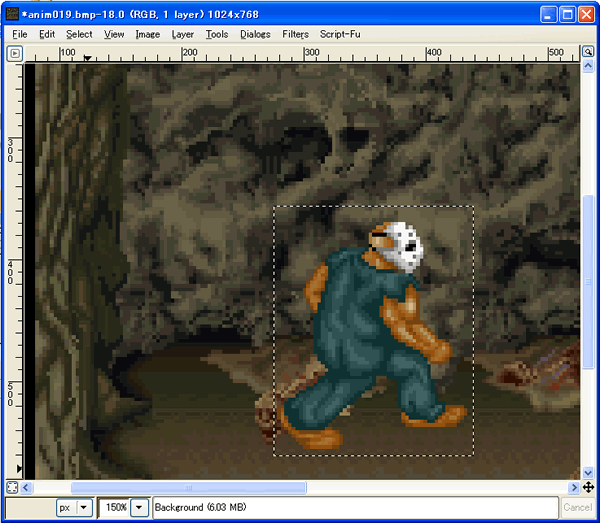The height and width of the screenshot is (523, 600).
Task: Open the Filters menu
Action: click(x=295, y=34)
